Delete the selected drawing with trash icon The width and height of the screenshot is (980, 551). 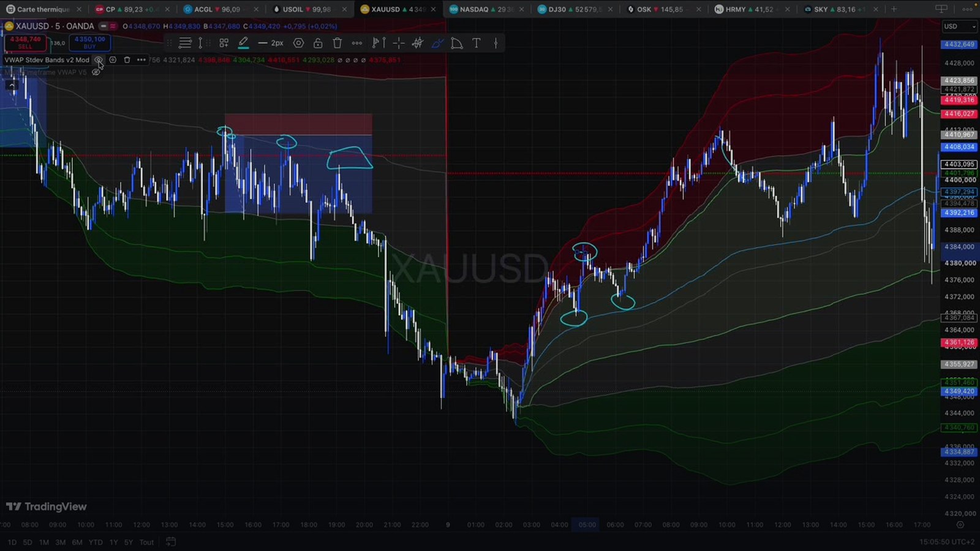337,43
